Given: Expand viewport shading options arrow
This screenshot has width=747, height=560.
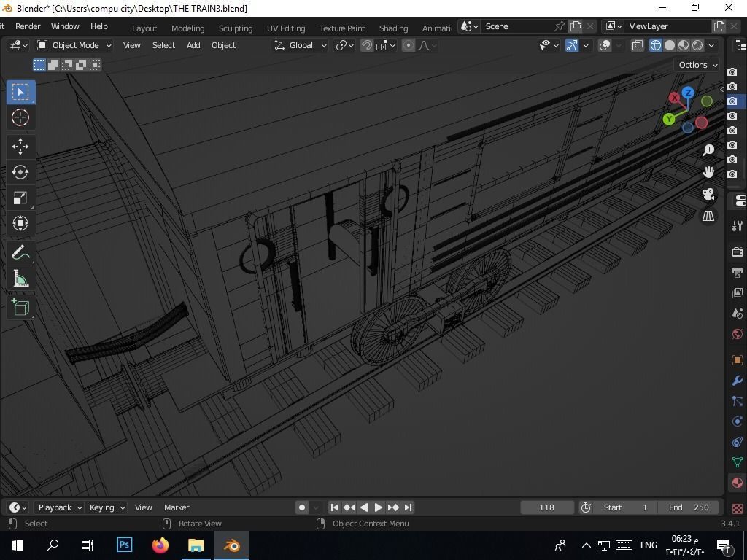Looking at the screenshot, I should click(x=711, y=45).
